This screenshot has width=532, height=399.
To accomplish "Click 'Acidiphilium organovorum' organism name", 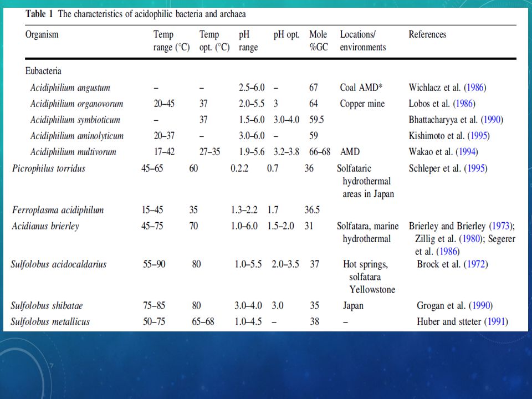I will point(76,104).
